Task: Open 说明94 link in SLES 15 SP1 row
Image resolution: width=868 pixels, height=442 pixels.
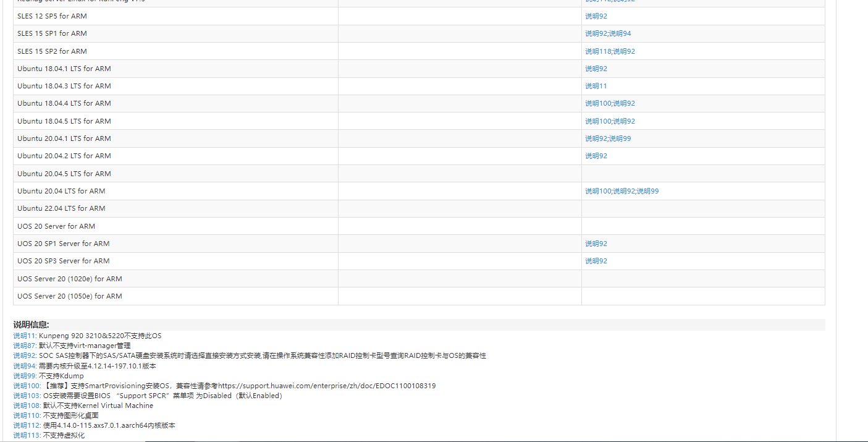Action: coord(620,33)
